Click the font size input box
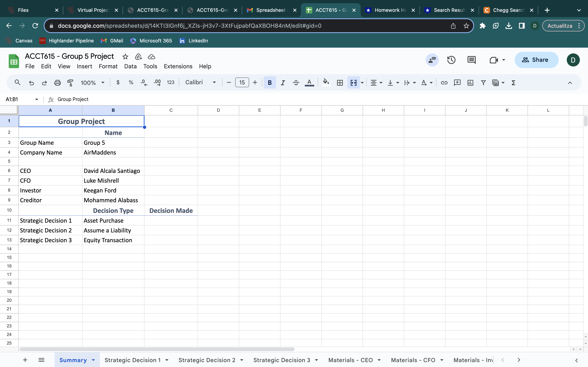 tap(242, 83)
